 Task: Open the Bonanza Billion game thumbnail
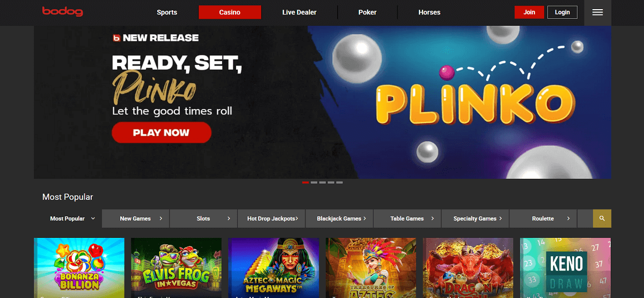(79, 268)
